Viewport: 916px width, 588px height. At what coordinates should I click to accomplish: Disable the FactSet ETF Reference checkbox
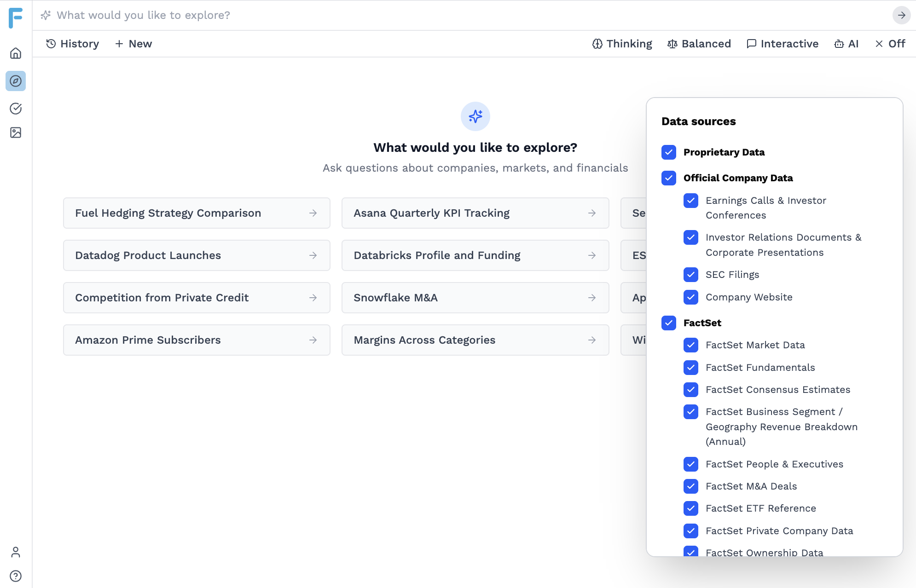691,508
